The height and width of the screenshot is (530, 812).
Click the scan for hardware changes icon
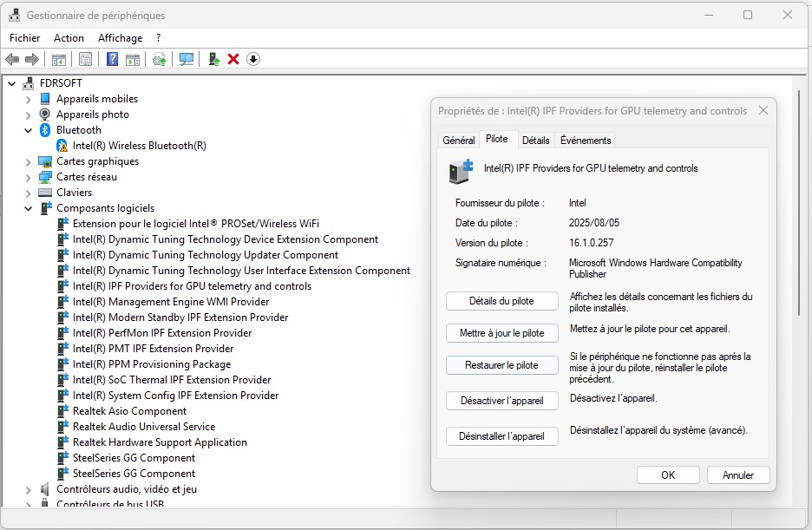click(x=186, y=59)
